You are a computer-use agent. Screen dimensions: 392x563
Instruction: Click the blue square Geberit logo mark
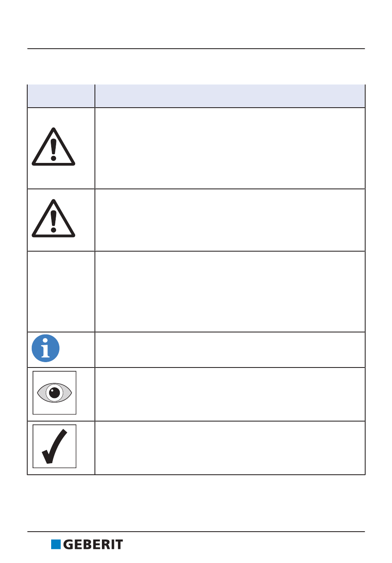56,544
